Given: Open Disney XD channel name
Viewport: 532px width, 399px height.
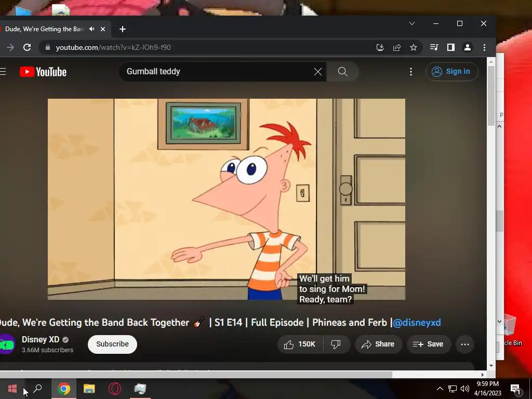Looking at the screenshot, I should (x=41, y=339).
